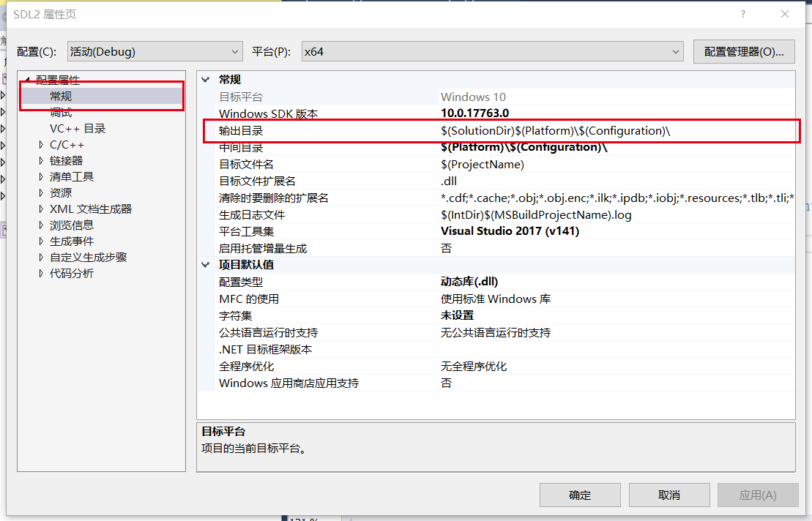The height and width of the screenshot is (521, 812).
Task: Expand the 自定义生成步骤 tree node
Action: (x=41, y=257)
